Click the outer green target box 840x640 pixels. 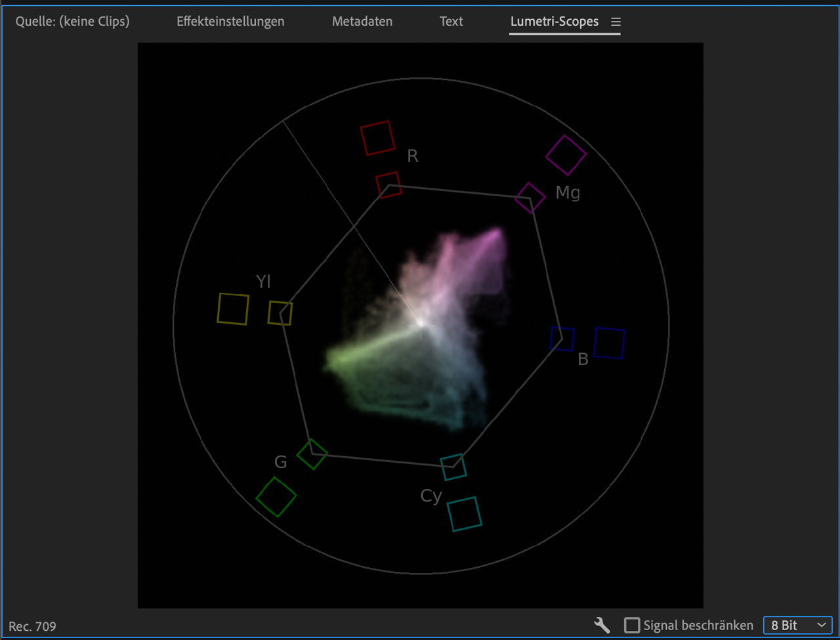coord(276,497)
